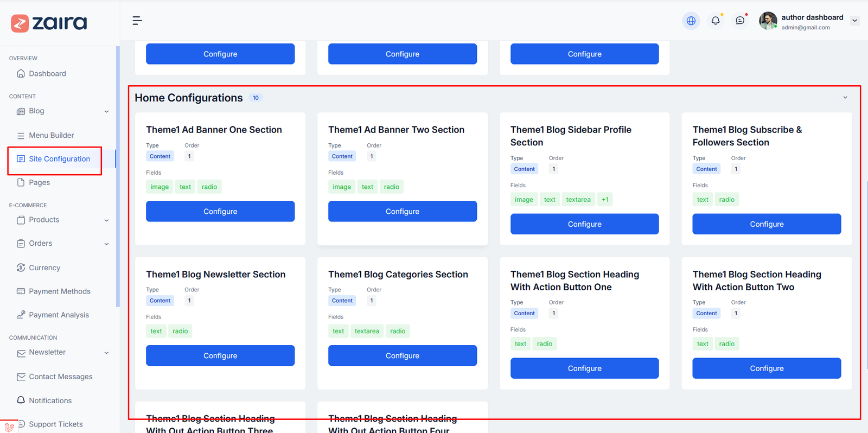Configure Theme1 Ad Banner One Section
The height and width of the screenshot is (433, 868).
220,211
